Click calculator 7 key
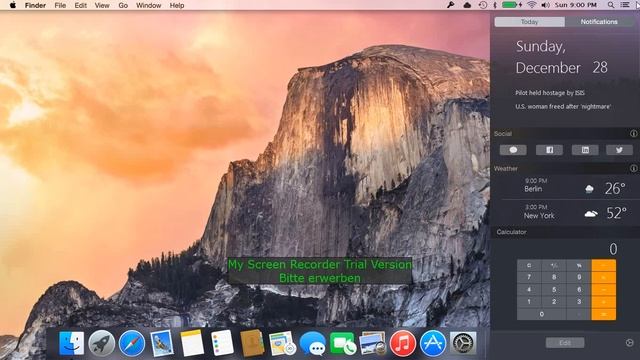The height and width of the screenshot is (360, 640). click(x=529, y=277)
